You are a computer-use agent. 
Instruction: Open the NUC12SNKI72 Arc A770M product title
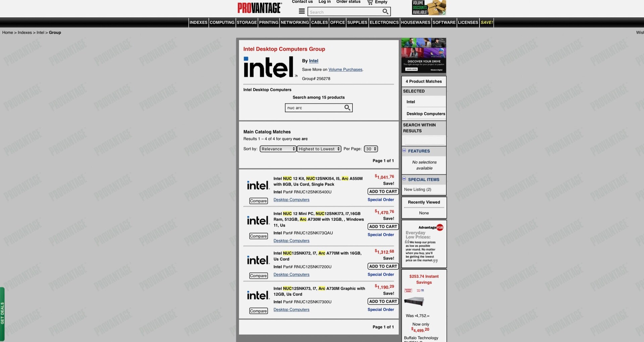coord(318,256)
